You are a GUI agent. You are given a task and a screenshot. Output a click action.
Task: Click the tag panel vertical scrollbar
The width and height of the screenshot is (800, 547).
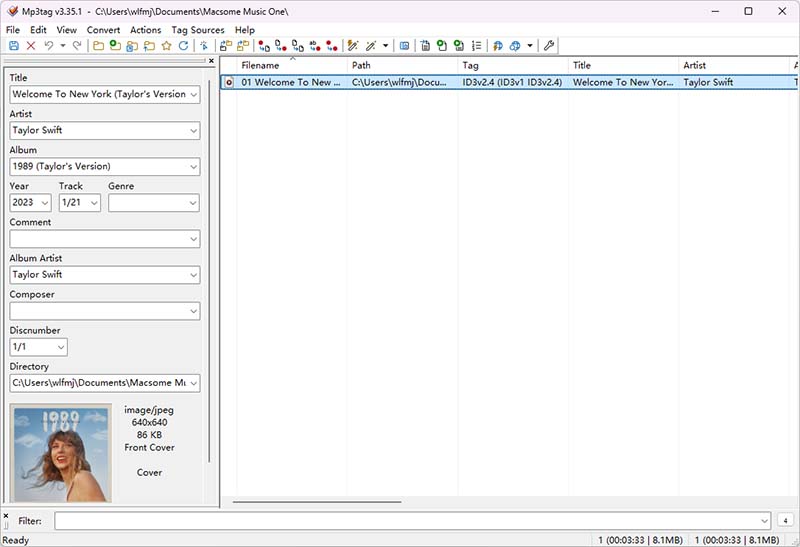[209, 270]
